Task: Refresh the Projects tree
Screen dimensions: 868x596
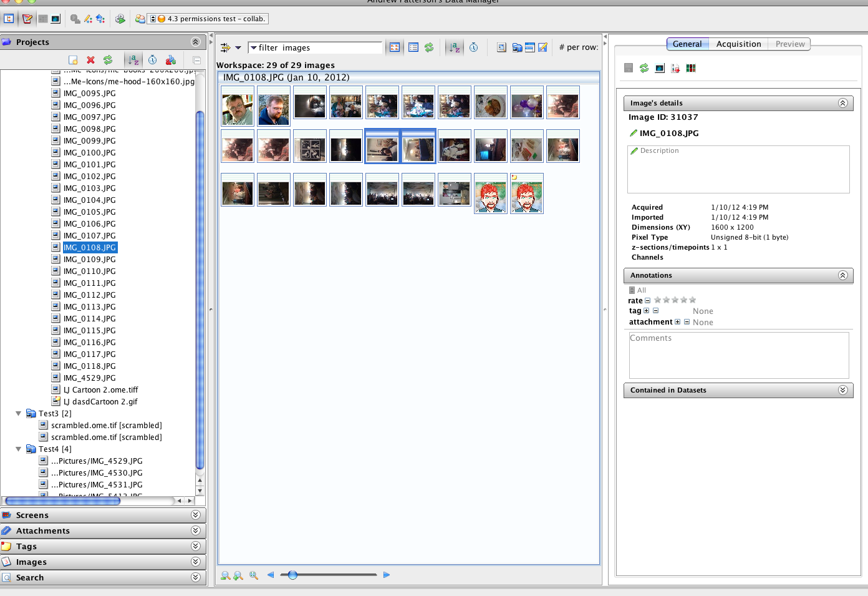Action: coord(108,60)
